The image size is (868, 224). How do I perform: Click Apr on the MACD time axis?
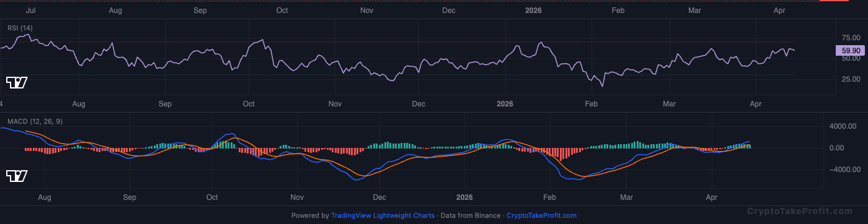point(711,197)
